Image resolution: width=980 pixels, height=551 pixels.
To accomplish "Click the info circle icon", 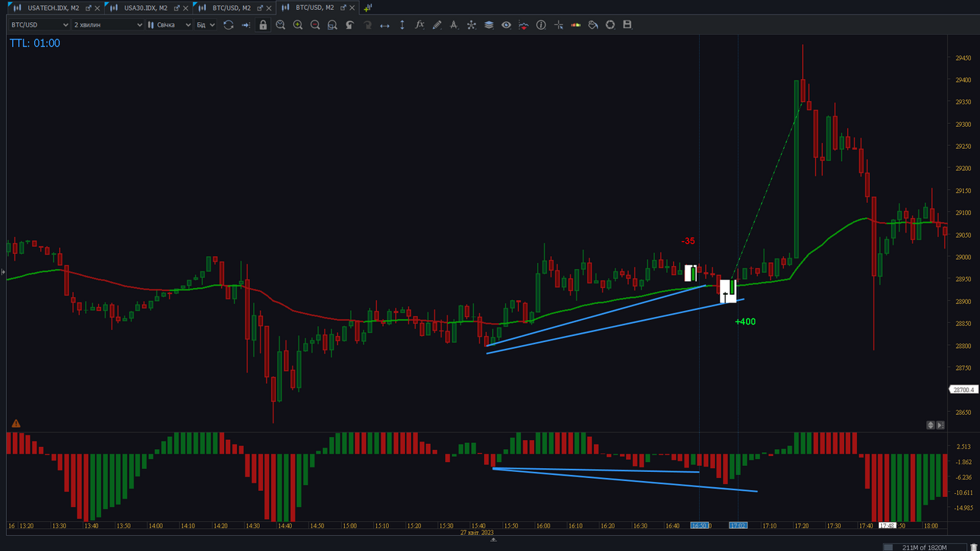I will (541, 25).
